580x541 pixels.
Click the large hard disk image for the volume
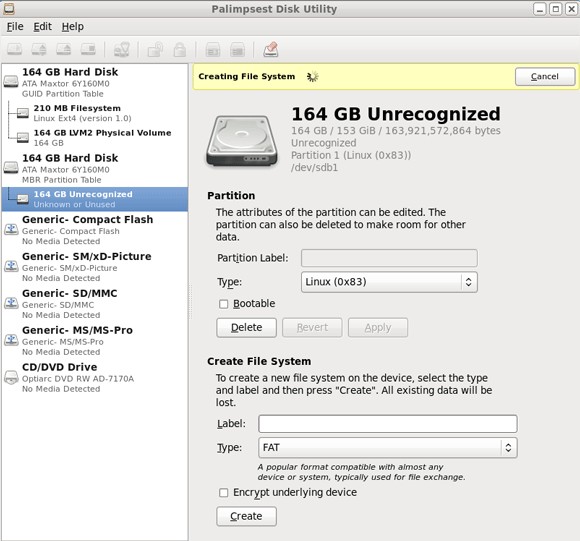[242, 141]
